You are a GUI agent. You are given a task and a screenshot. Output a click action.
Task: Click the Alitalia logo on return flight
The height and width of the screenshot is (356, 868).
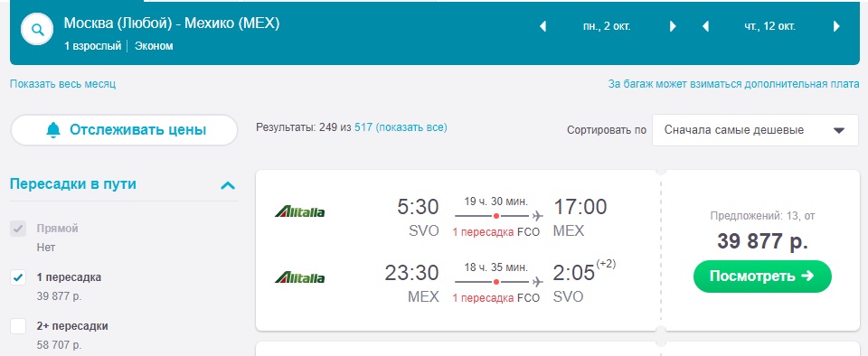[299, 277]
